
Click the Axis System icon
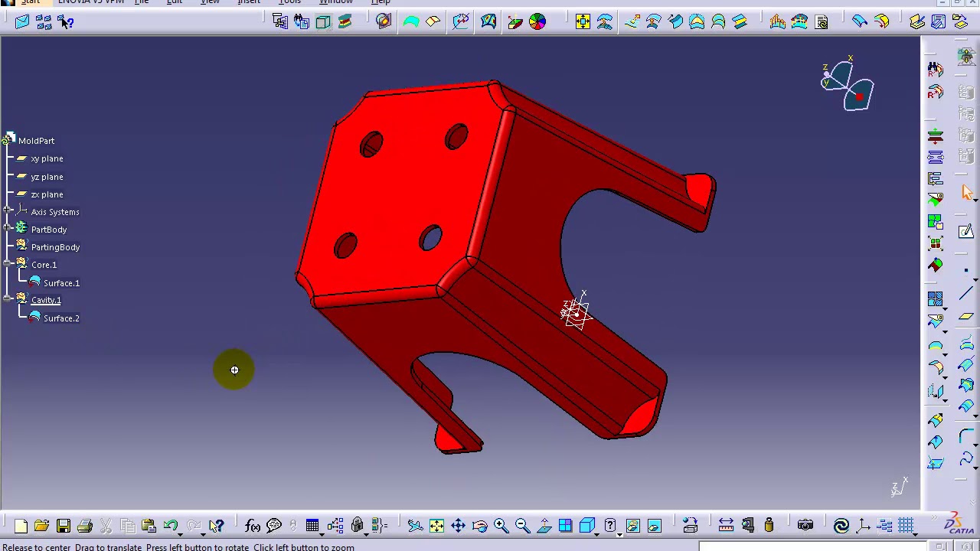pyautogui.click(x=863, y=526)
